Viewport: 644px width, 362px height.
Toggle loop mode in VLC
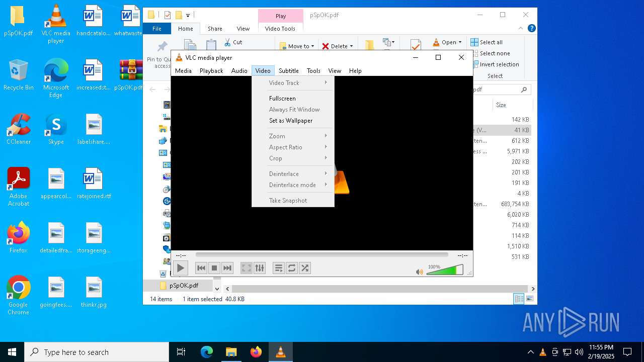292,268
